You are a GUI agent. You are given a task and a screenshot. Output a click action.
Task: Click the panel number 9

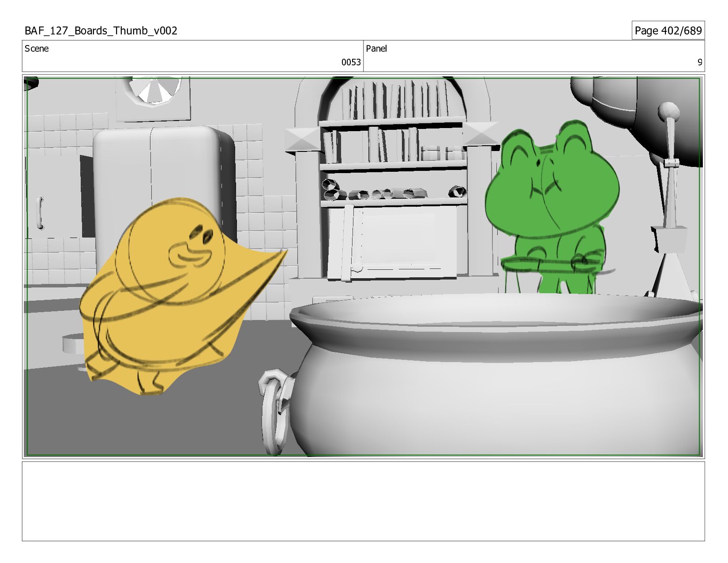[x=699, y=62]
